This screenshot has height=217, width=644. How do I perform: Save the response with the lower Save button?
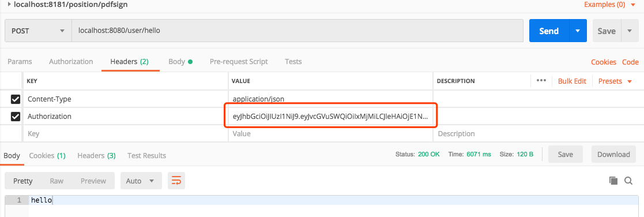(x=566, y=155)
